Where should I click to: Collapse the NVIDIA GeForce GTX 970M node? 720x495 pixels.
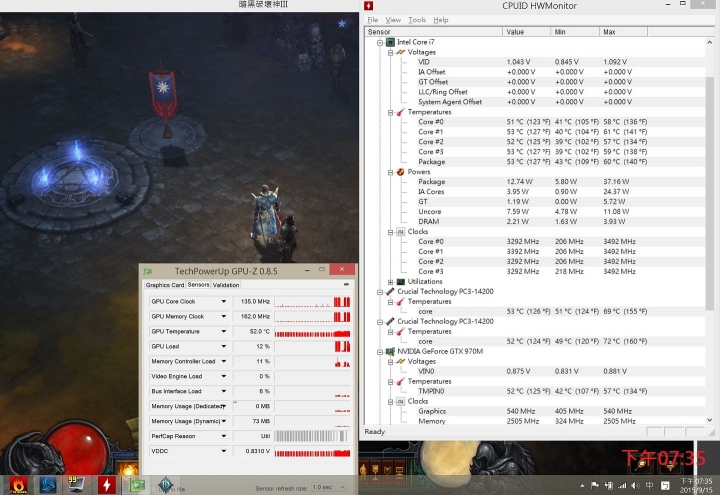(380, 352)
